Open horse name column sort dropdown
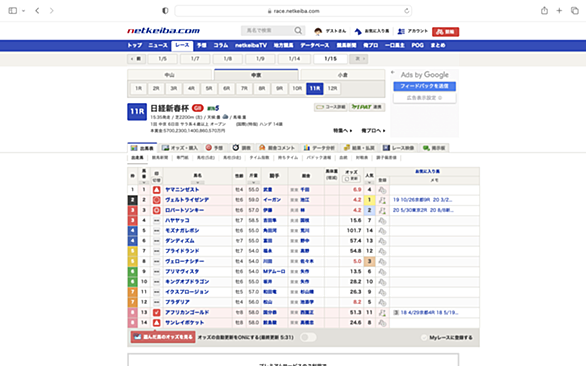Viewport: 586px width, 366px height. [x=197, y=183]
